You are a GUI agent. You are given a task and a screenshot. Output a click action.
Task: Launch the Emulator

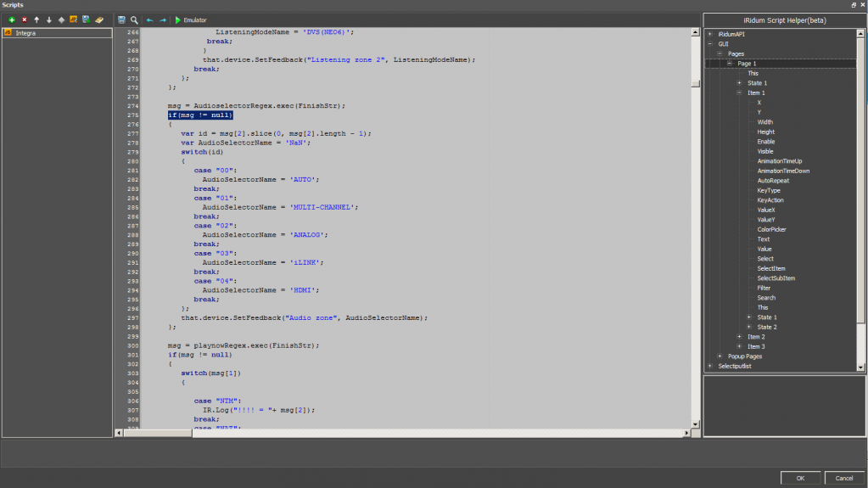[x=190, y=20]
